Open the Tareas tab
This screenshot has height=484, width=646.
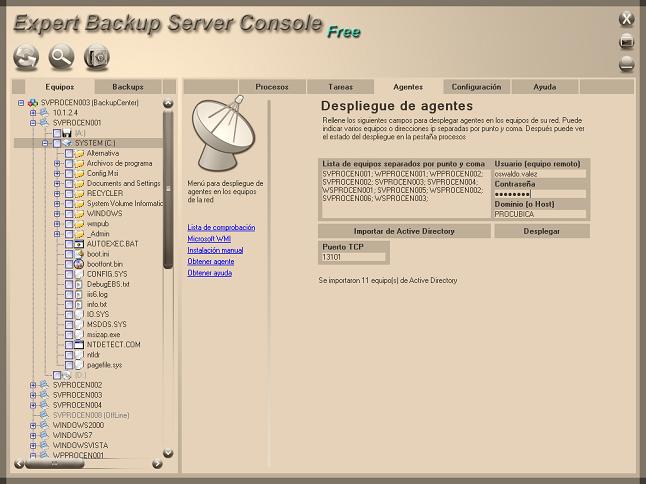pos(341,87)
